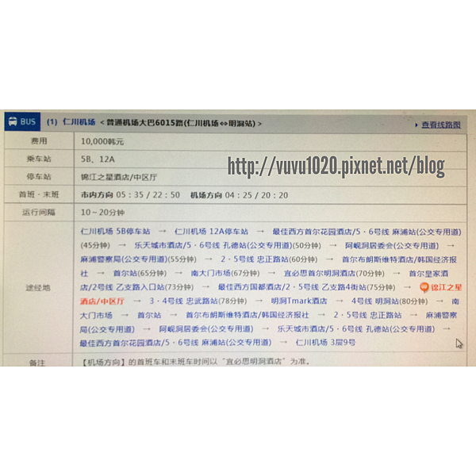Screen dimensions: 476x476
Task: Open the 宜必思首尔明洞酒店(70分钟) stop link
Action: [334, 273]
